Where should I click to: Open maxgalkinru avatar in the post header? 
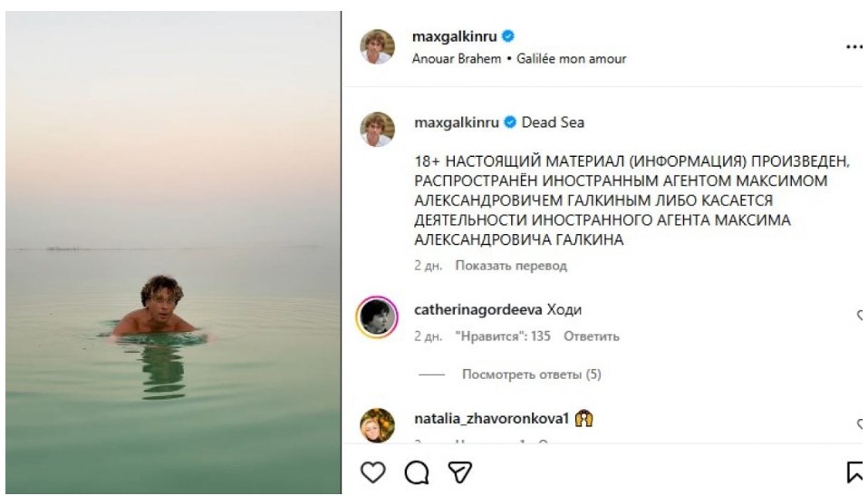(377, 46)
